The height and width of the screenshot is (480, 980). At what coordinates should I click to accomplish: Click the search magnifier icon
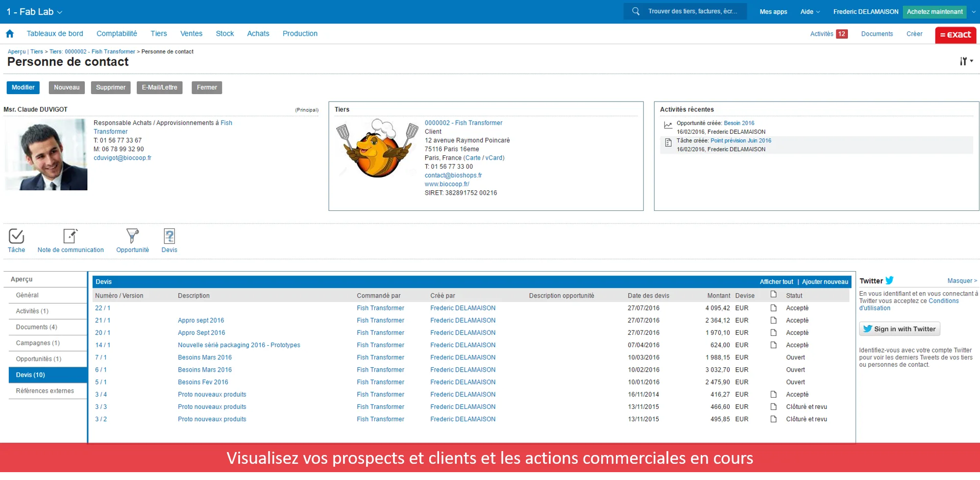(636, 11)
